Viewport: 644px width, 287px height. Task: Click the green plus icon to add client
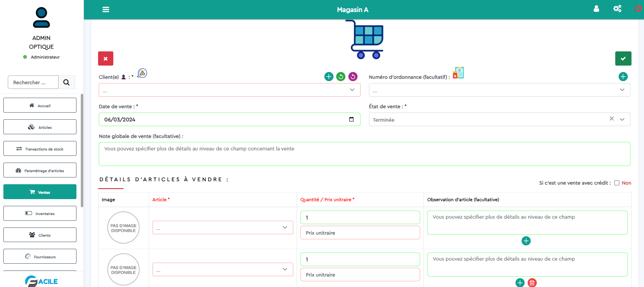click(x=329, y=77)
